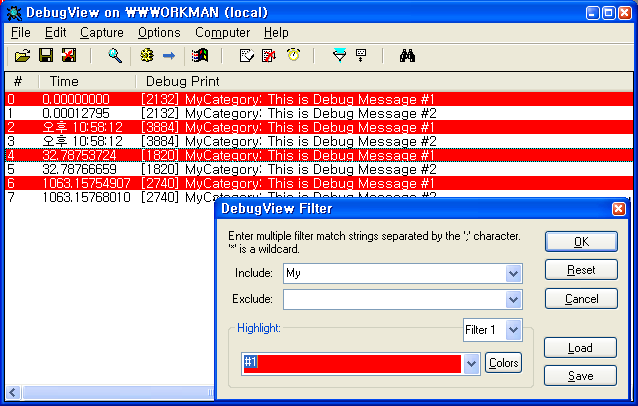Close the DebugView Filter dialog
The image size is (638, 406).
[x=618, y=209]
